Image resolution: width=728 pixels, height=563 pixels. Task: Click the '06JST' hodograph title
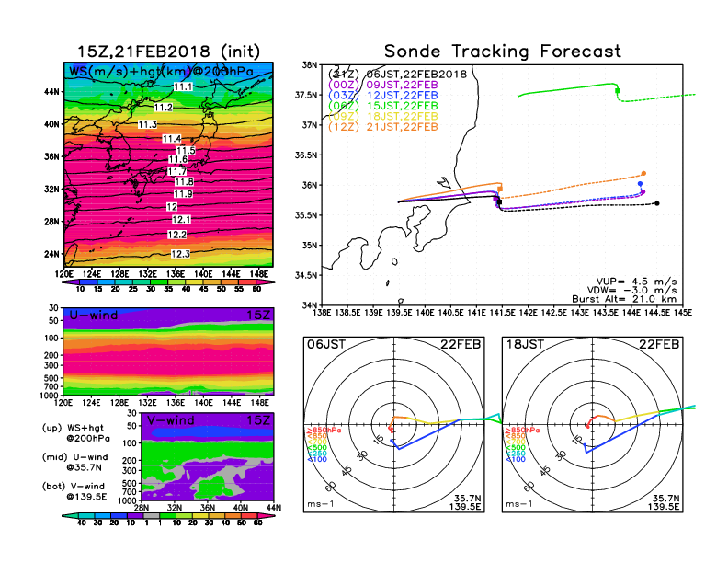click(x=326, y=344)
